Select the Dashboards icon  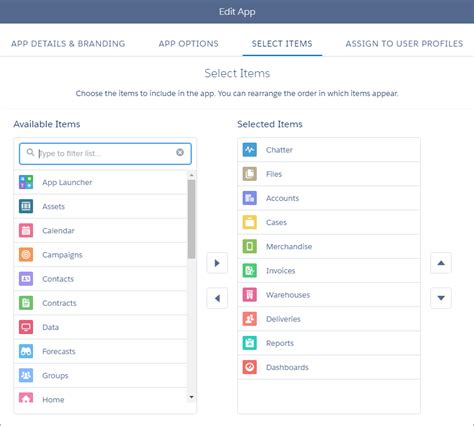click(250, 367)
